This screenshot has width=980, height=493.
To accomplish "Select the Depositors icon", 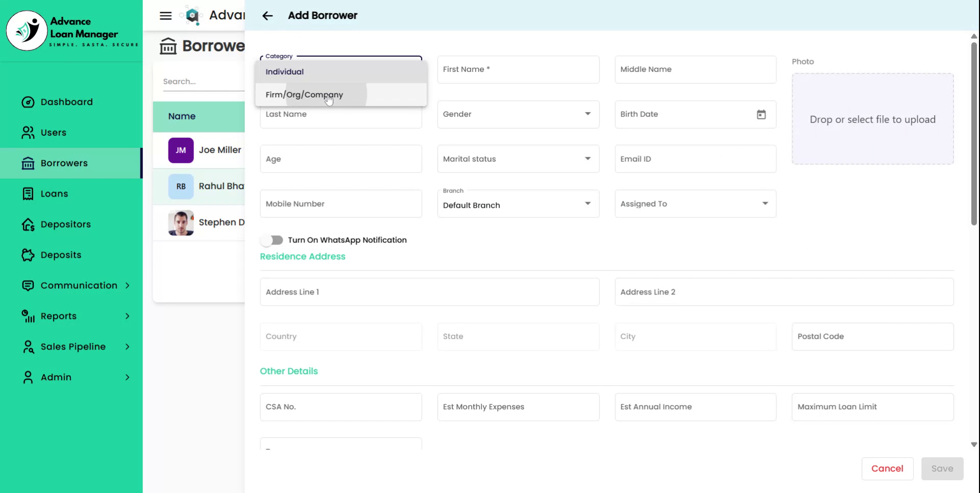I will pyautogui.click(x=28, y=224).
